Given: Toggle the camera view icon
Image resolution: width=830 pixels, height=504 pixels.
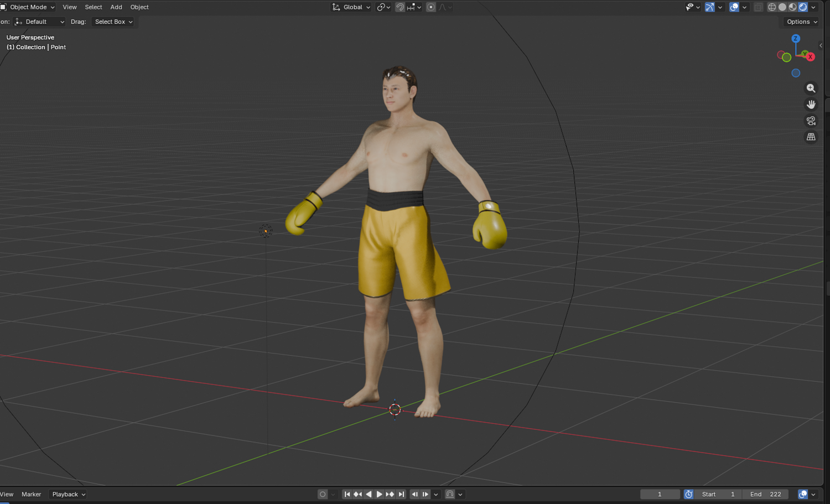Looking at the screenshot, I should click(x=811, y=121).
